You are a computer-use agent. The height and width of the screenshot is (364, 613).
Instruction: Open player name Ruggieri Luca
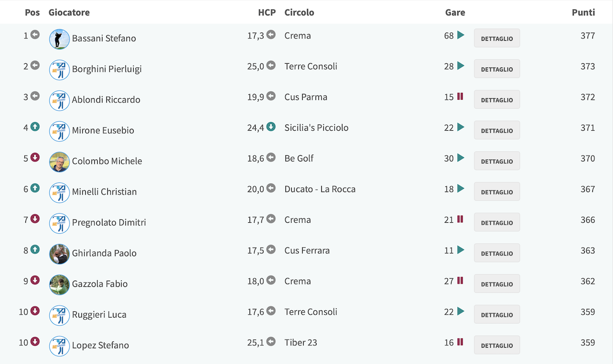tap(99, 315)
